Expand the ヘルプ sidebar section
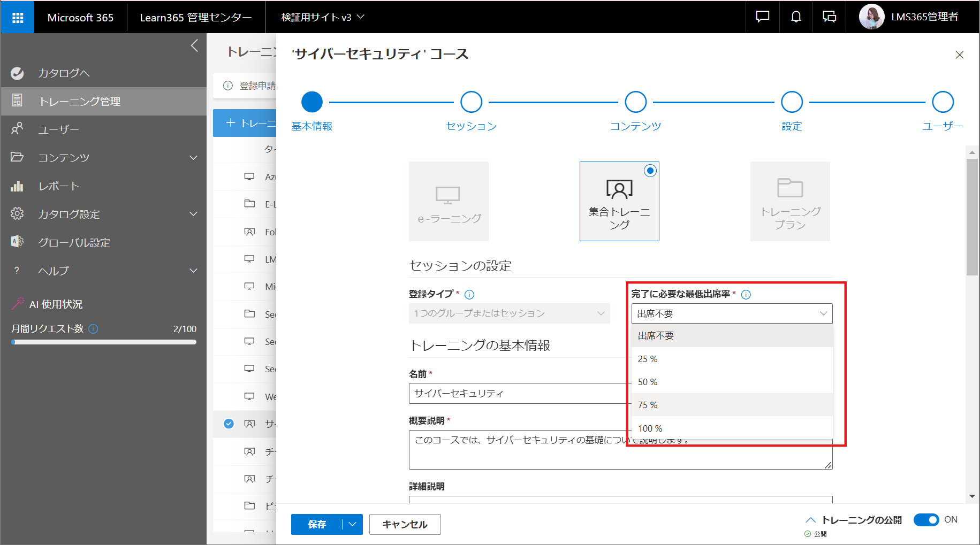The width and height of the screenshot is (980, 545). coord(193,271)
